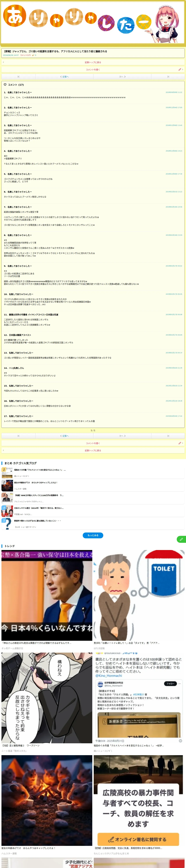Click the comment text チョンカスくっさ
The height and width of the screenshot is (868, 186).
coord(12,113)
